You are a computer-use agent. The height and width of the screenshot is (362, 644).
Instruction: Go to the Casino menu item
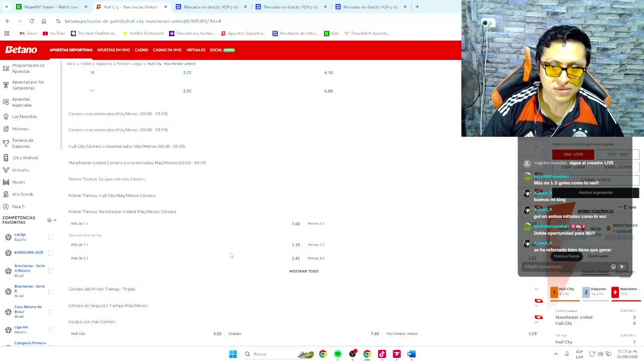click(x=141, y=50)
